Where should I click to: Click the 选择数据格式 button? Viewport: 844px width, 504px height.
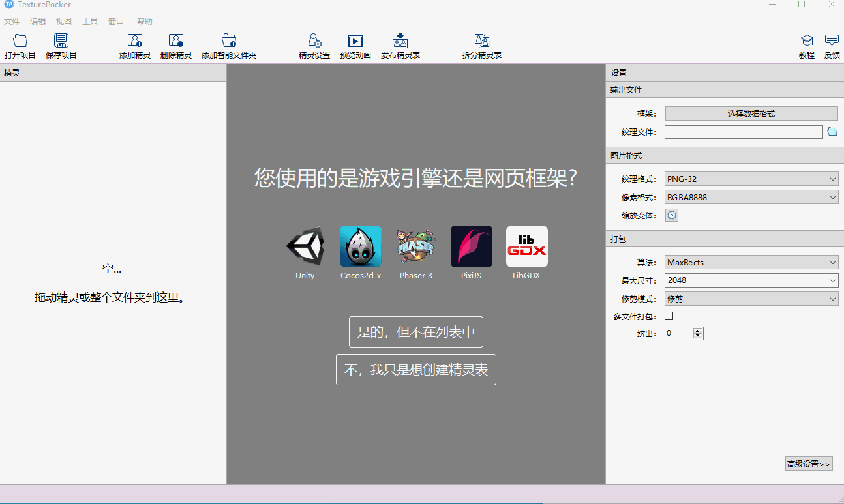point(751,113)
